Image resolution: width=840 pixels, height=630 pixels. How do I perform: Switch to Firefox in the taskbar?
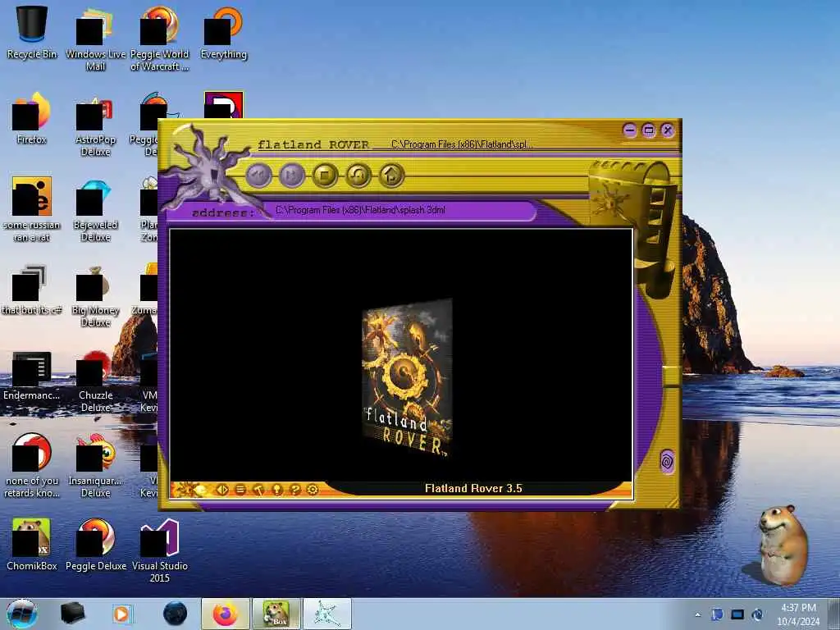click(226, 614)
